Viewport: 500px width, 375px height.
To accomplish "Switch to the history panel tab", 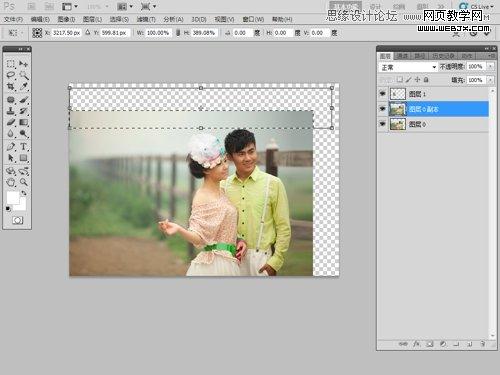I will coord(443,56).
